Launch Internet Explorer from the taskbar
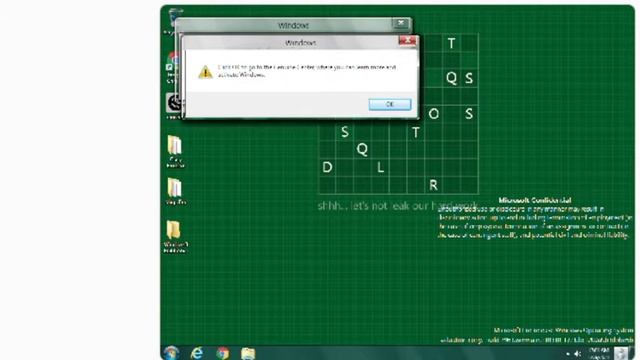Image resolution: width=640 pixels, height=360 pixels. 197,353
